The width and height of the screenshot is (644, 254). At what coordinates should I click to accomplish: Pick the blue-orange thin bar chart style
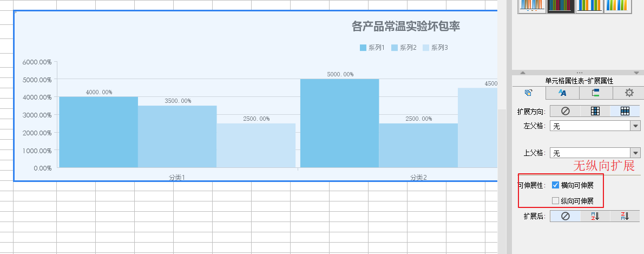[x=532, y=5]
